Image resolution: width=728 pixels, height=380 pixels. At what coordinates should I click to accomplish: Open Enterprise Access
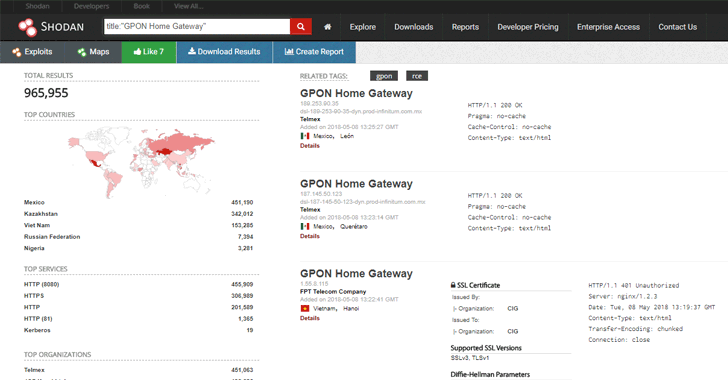(608, 27)
